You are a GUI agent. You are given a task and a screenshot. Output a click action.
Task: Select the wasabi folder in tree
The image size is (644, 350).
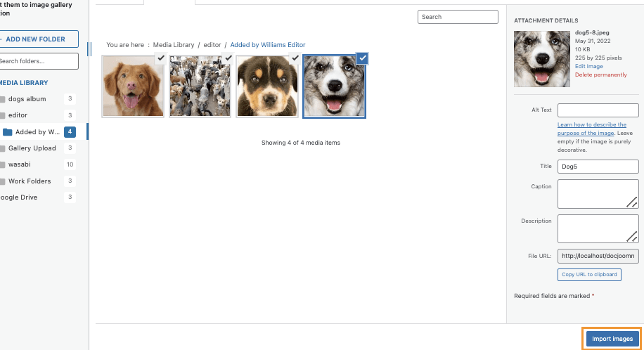click(x=20, y=164)
